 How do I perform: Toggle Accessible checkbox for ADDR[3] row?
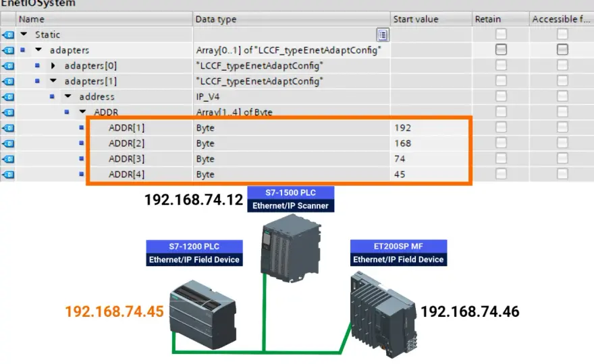(x=562, y=158)
